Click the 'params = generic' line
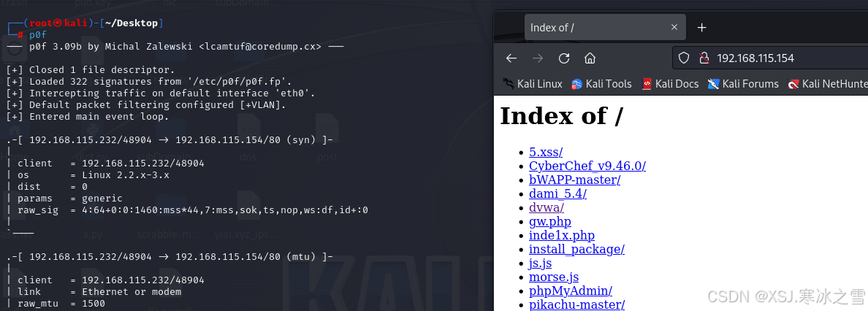Image resolution: width=868 pixels, height=311 pixels. (70, 198)
